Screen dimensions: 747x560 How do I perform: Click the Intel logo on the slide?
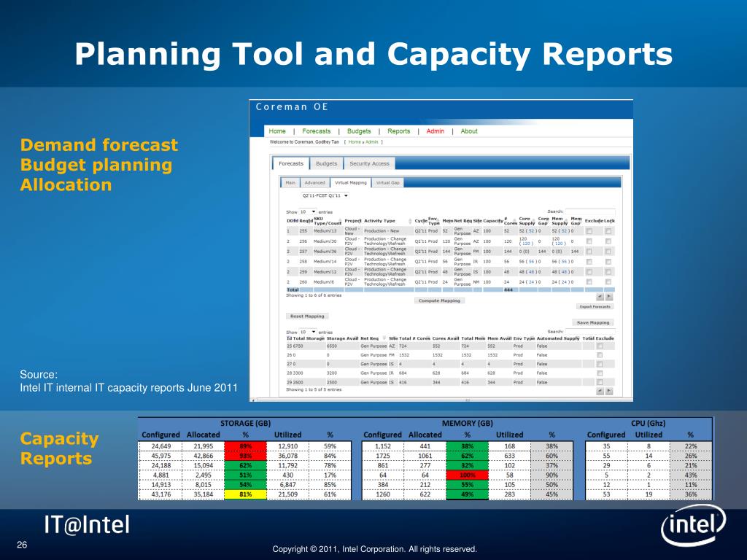coord(693,525)
